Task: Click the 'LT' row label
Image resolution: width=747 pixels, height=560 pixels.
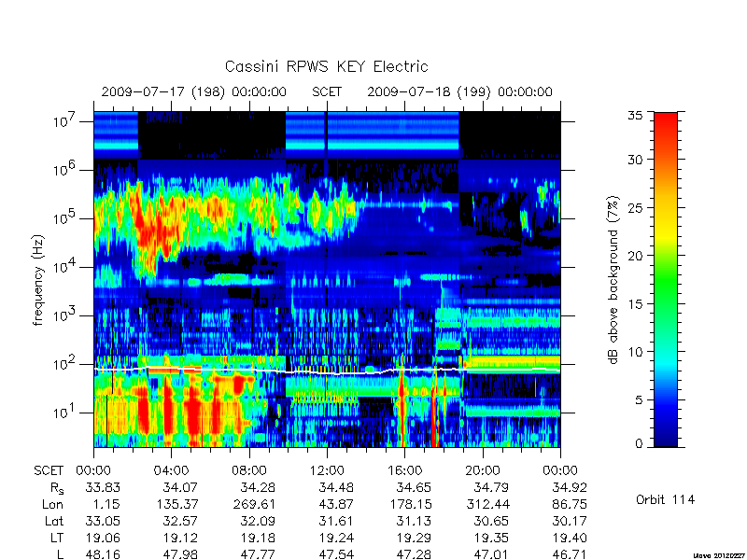Action: (57, 538)
